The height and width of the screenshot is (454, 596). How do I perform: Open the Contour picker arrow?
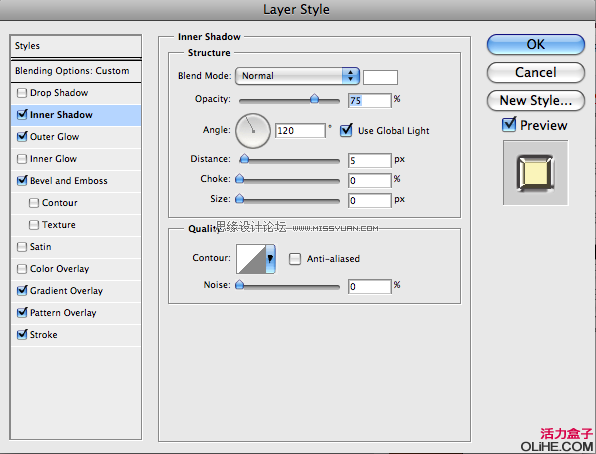(270, 259)
